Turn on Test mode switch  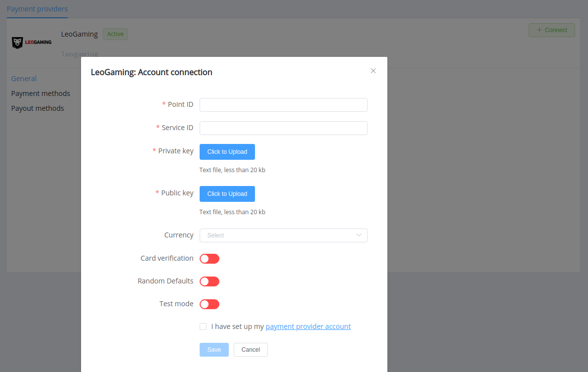pos(209,304)
